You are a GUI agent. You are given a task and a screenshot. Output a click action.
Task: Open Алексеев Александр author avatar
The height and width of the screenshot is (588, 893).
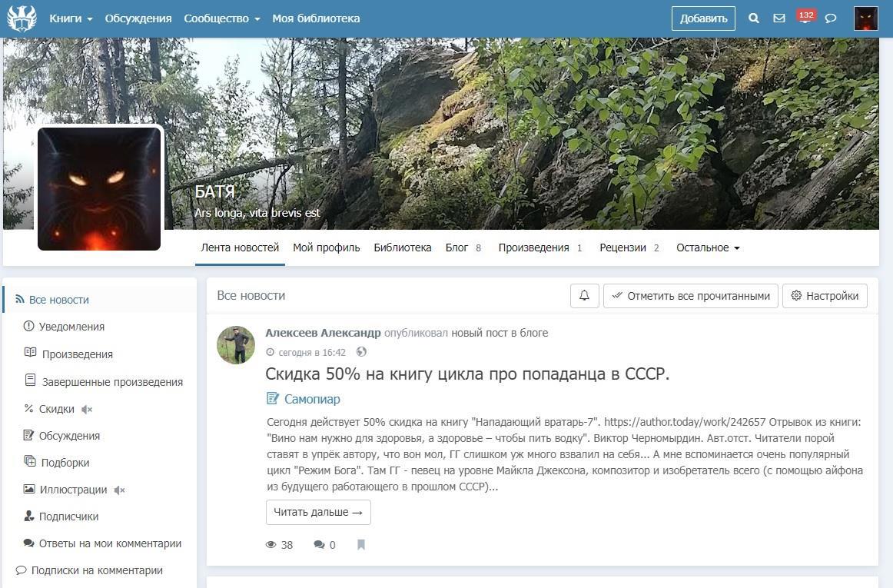(236, 344)
